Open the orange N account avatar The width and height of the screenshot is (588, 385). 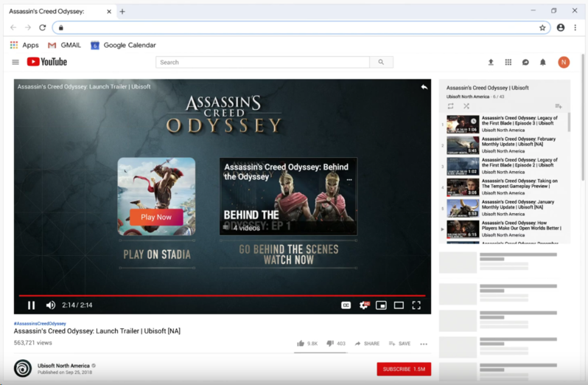[564, 62]
